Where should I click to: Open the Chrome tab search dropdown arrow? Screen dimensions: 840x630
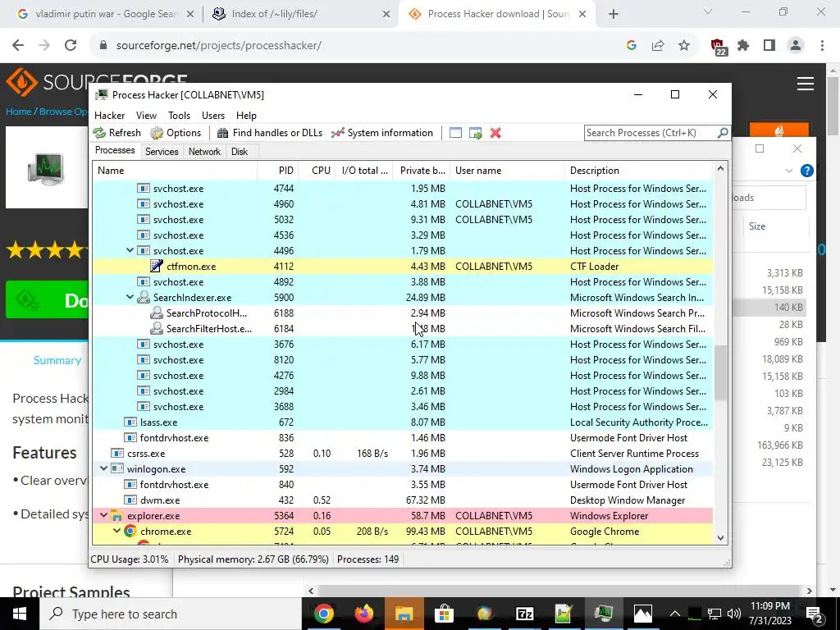708,11
